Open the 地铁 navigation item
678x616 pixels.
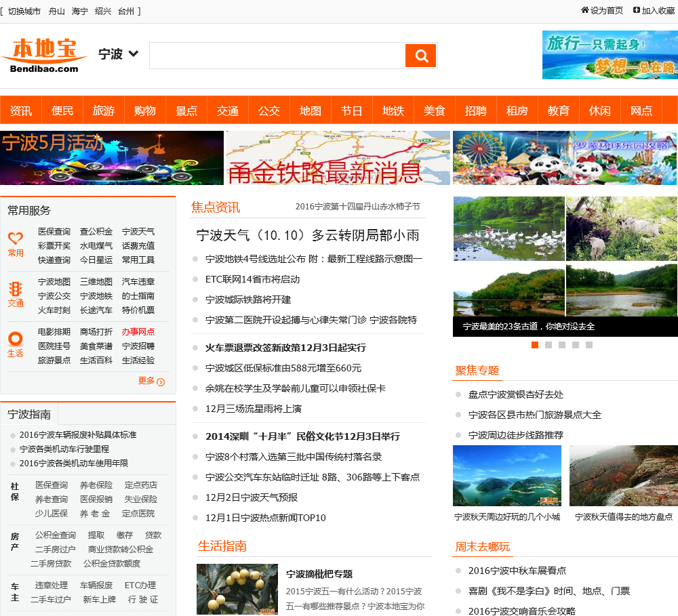pos(393,110)
